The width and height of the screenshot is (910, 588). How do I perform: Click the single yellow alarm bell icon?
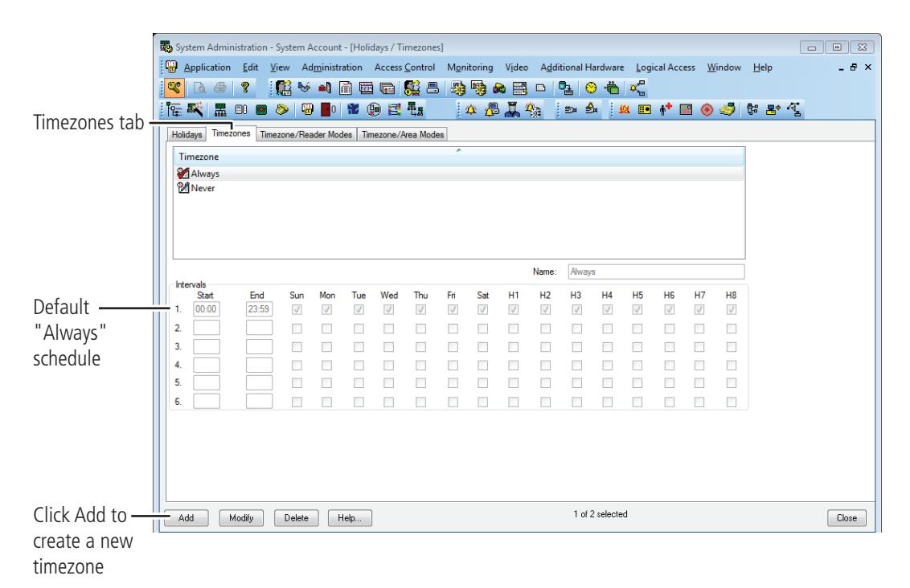470,109
